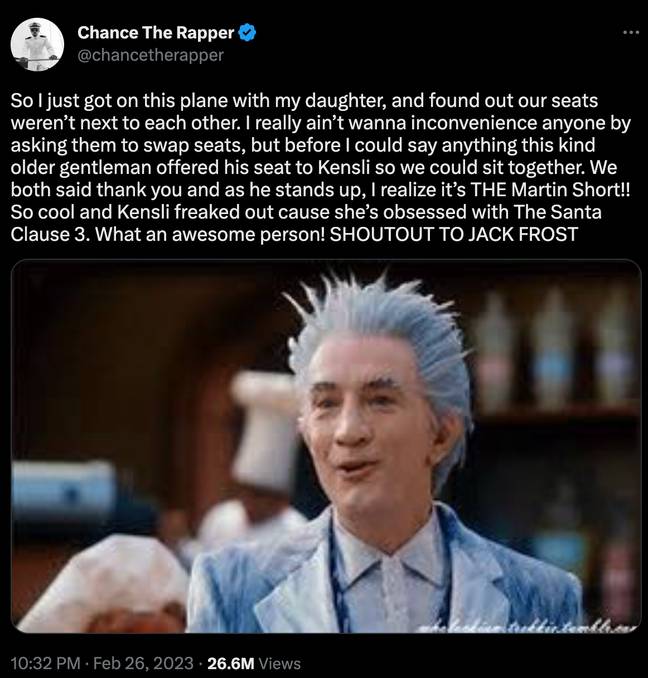Click the Chance The Rapper display name
Viewport: 648px width, 678px height.
point(156,33)
